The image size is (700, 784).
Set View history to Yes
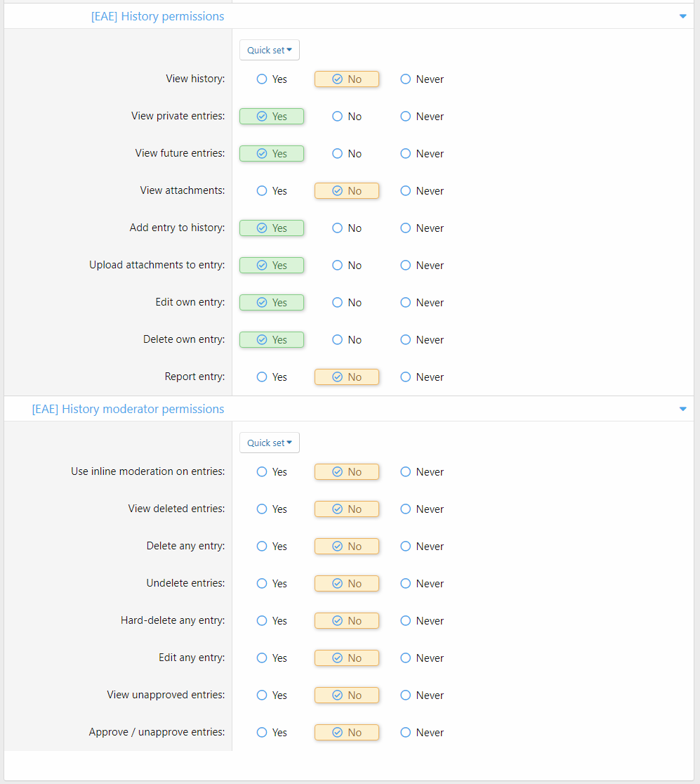[x=263, y=79]
